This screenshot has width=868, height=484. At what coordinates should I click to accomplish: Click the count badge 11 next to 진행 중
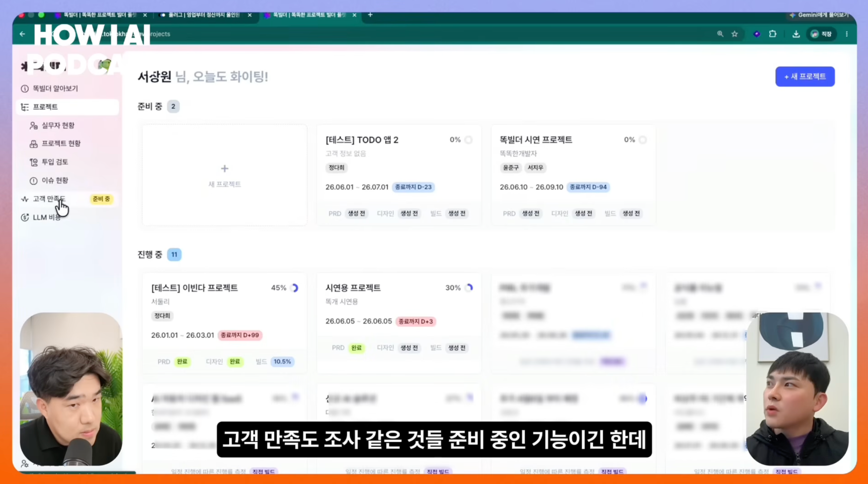coord(174,255)
